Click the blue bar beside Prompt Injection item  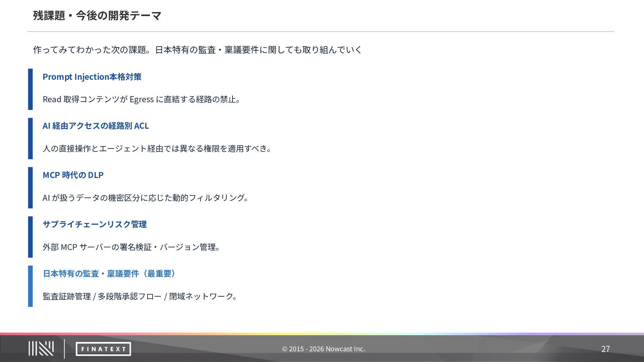(30, 89)
